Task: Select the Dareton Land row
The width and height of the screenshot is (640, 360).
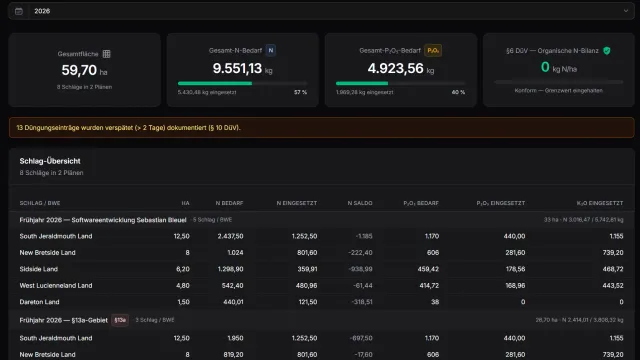Action: (x=321, y=302)
